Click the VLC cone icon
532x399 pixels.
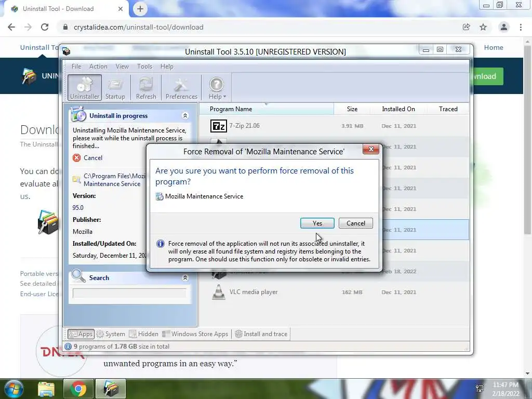coord(219,292)
